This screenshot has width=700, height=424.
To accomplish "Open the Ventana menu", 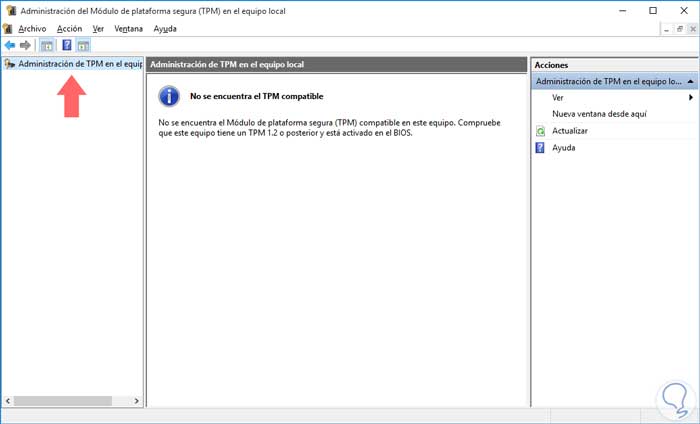I will click(x=129, y=29).
